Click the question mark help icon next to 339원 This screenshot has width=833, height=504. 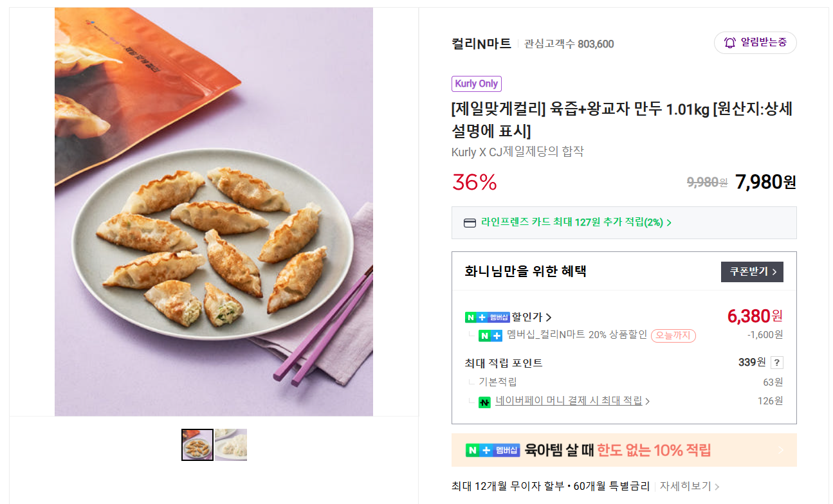pos(776,362)
